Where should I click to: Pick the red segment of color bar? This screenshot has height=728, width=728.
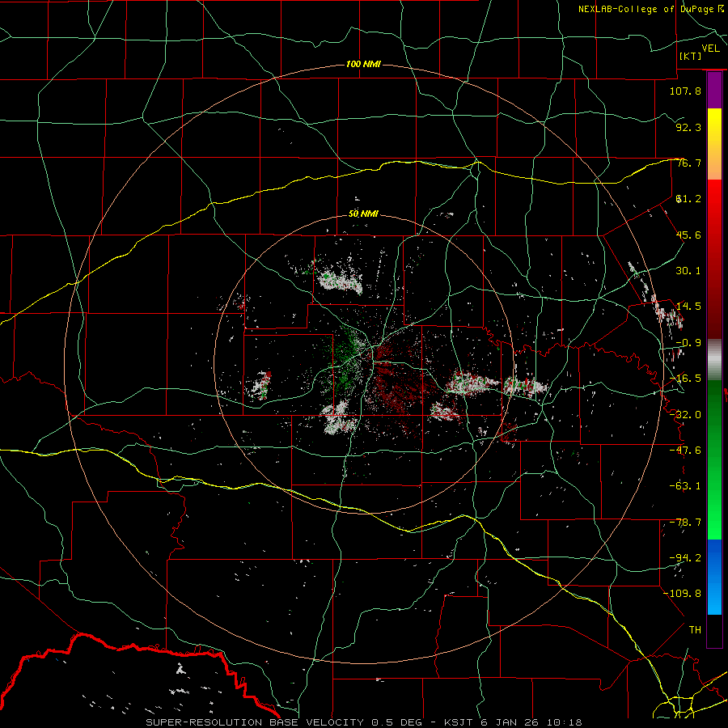714,259
